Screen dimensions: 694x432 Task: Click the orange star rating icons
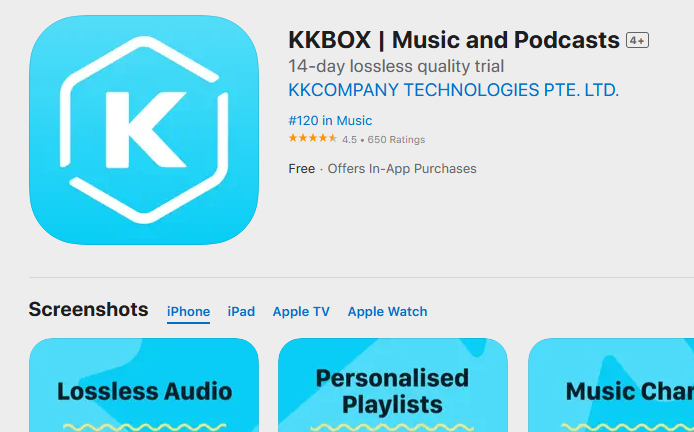(312, 138)
